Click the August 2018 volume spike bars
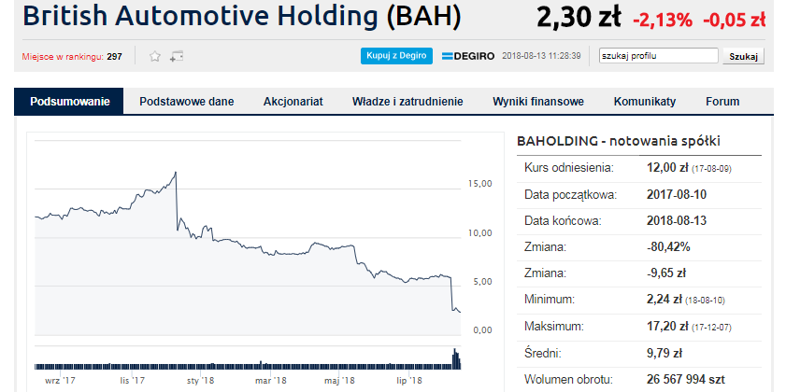Viewport: 786px width, 392px height. (x=456, y=359)
